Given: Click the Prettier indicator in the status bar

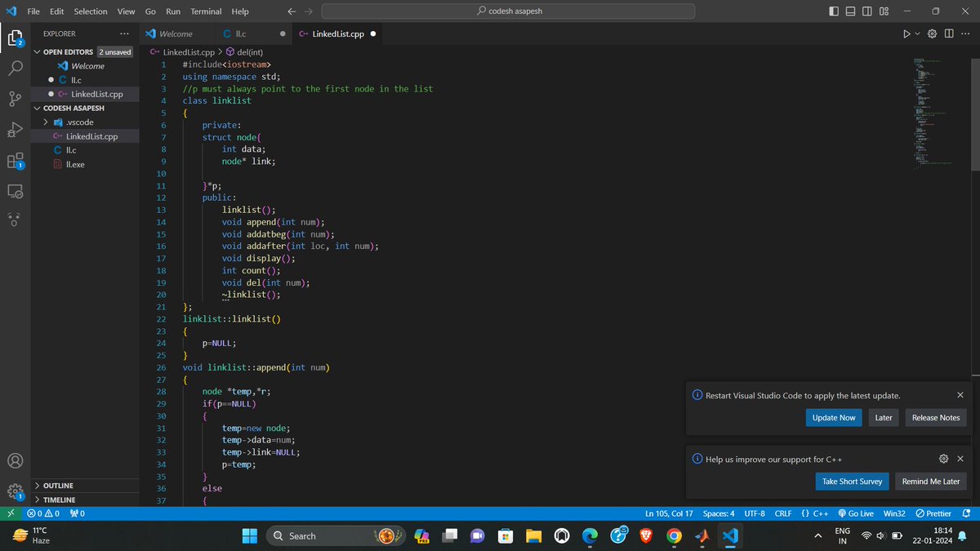Looking at the screenshot, I should tap(932, 513).
